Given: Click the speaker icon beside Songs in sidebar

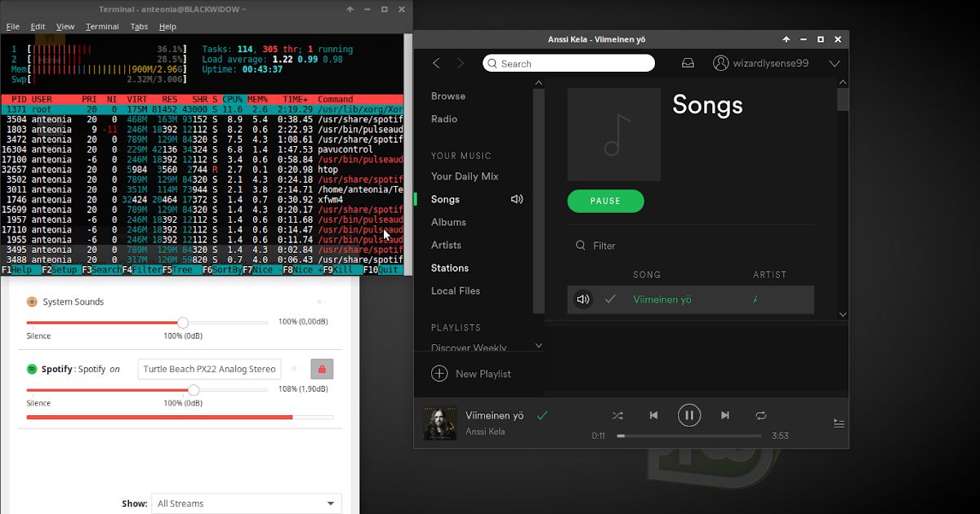Looking at the screenshot, I should click(517, 199).
